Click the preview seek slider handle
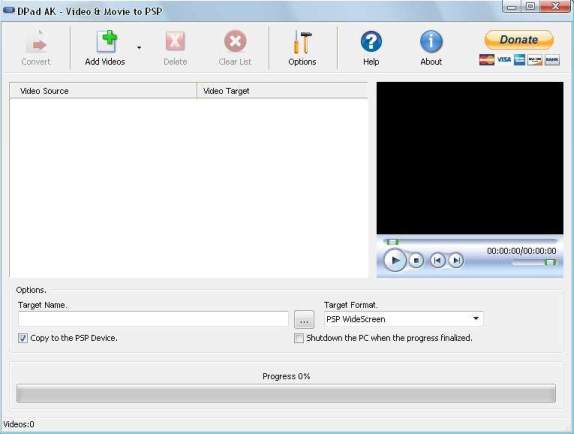The image size is (574, 434). pos(392,242)
